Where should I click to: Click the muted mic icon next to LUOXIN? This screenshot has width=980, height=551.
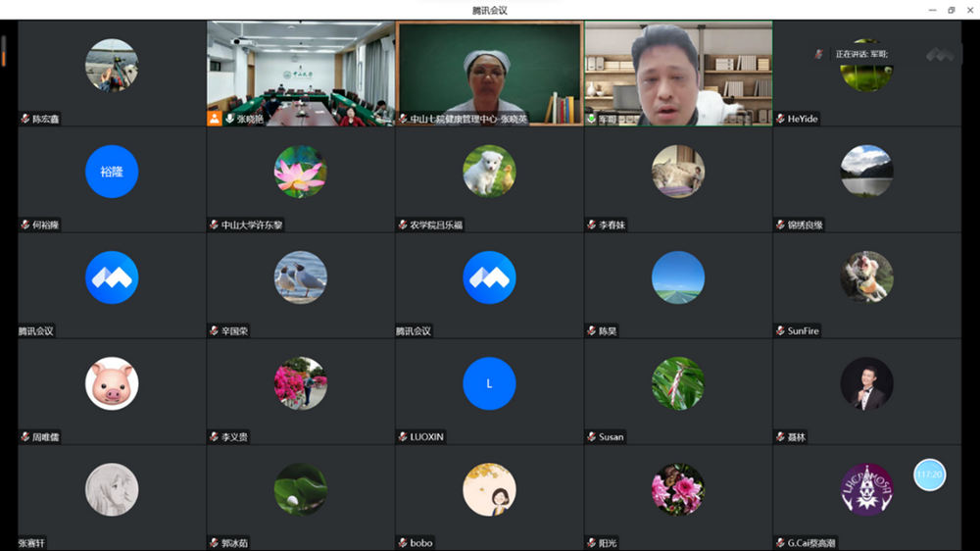(403, 436)
